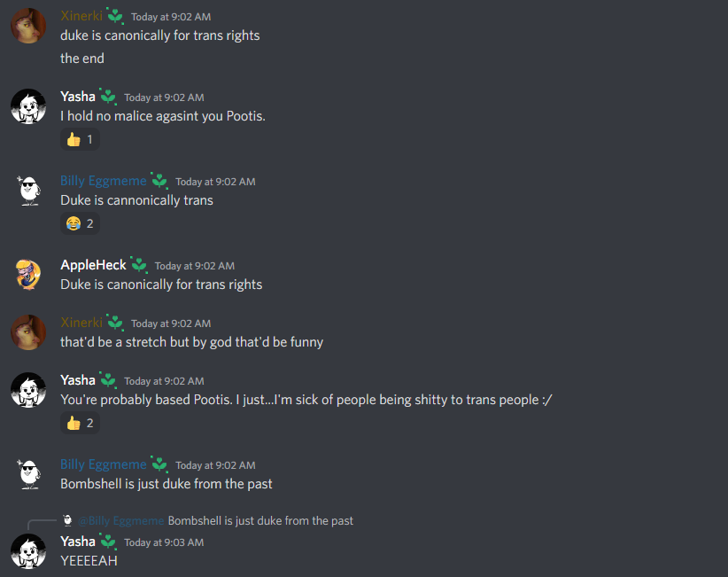Open Billy Eggmeme's avatar beside the cannonically trans message
The image size is (728, 577).
(28, 191)
